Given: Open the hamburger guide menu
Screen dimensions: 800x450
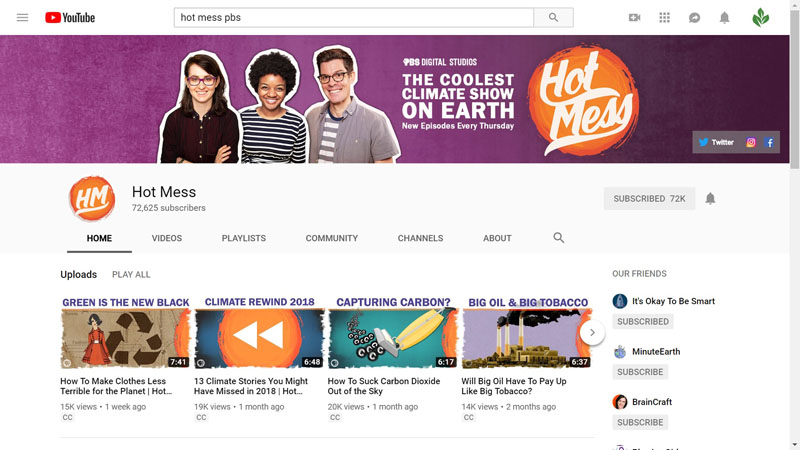Looking at the screenshot, I should [22, 17].
